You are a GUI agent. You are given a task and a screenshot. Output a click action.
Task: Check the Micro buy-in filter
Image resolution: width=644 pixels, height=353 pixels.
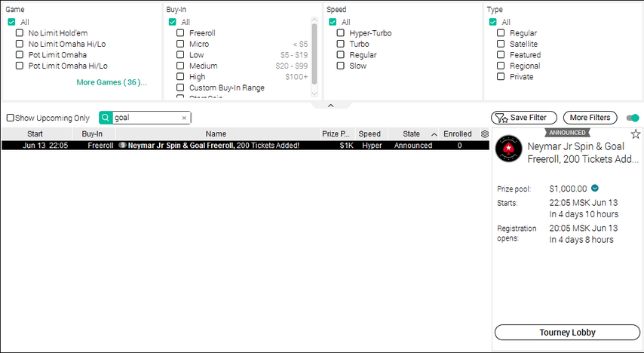180,44
